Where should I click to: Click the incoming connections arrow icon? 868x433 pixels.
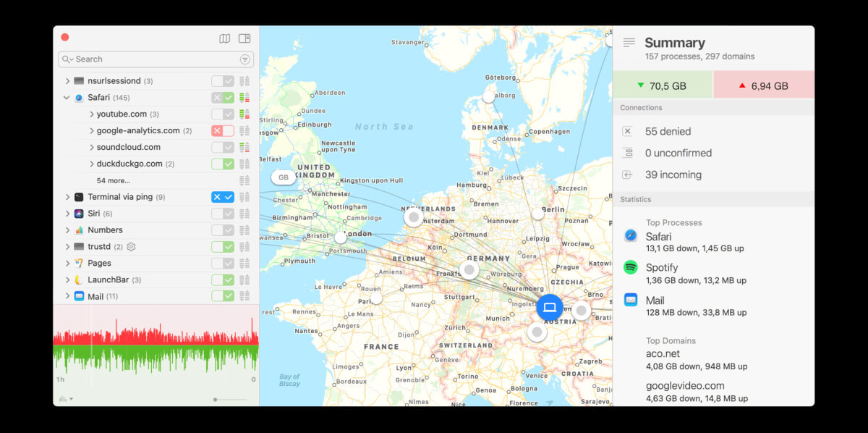(627, 175)
